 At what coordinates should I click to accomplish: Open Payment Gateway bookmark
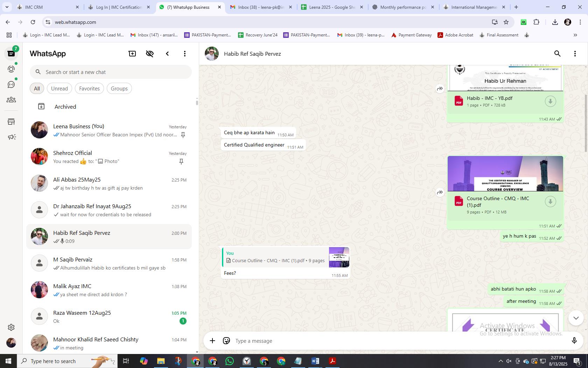click(411, 35)
